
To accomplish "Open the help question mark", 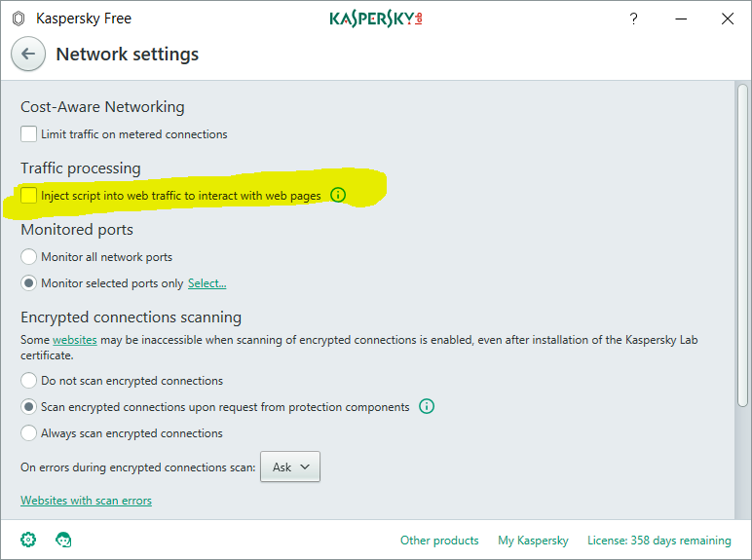I will (634, 19).
